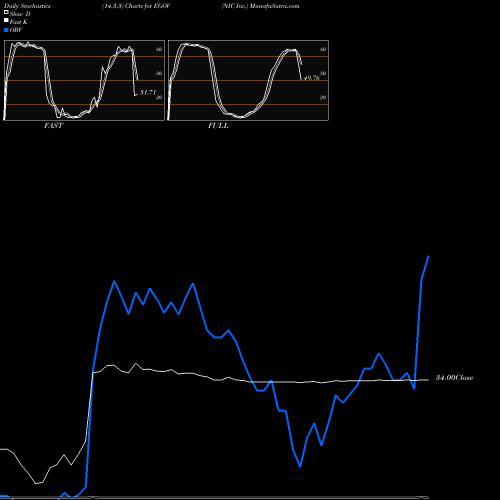Click the '34.00Close' price label
Image resolution: width=500 pixels, height=500 pixels.
tap(454, 378)
